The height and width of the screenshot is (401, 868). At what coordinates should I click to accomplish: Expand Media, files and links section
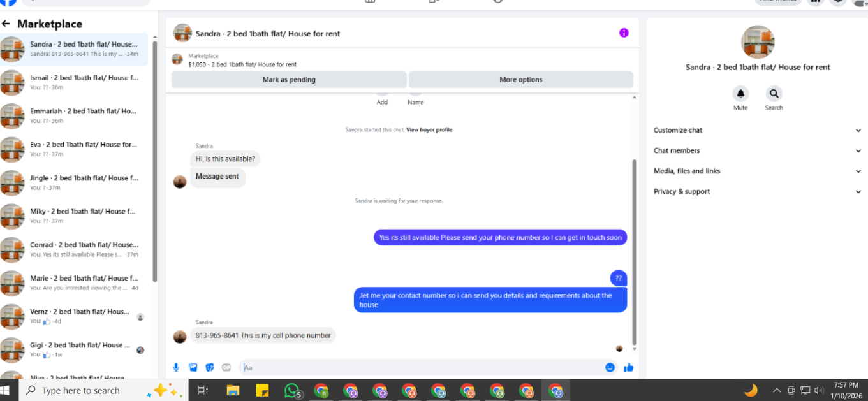coord(757,171)
